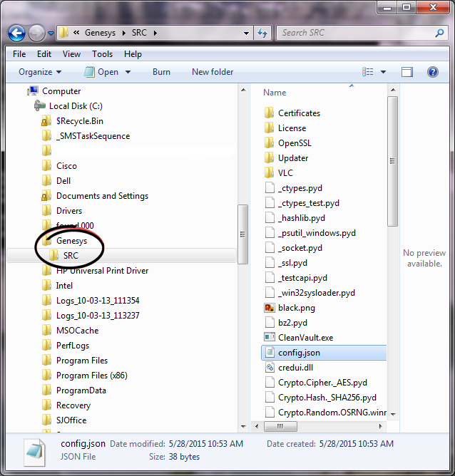This screenshot has width=455, height=476.
Task: Open the change view options dropdown arrow
Action: 383,72
